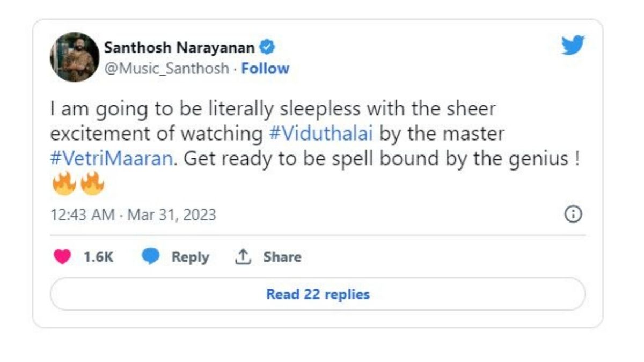644x362 pixels.
Task: Like the tweet with the heart icon
Action: click(61, 256)
